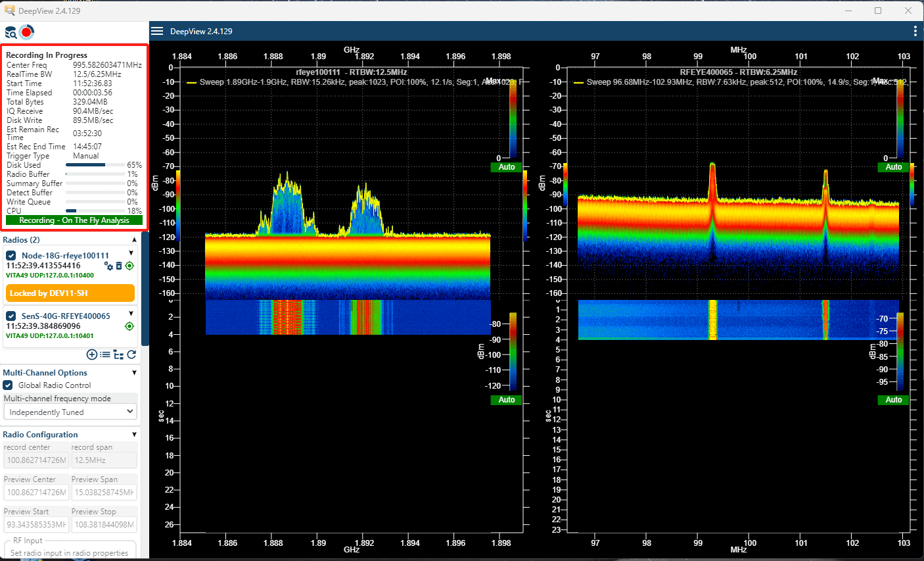Open the recorded data browser icon
The image size is (924, 561).
[10, 32]
